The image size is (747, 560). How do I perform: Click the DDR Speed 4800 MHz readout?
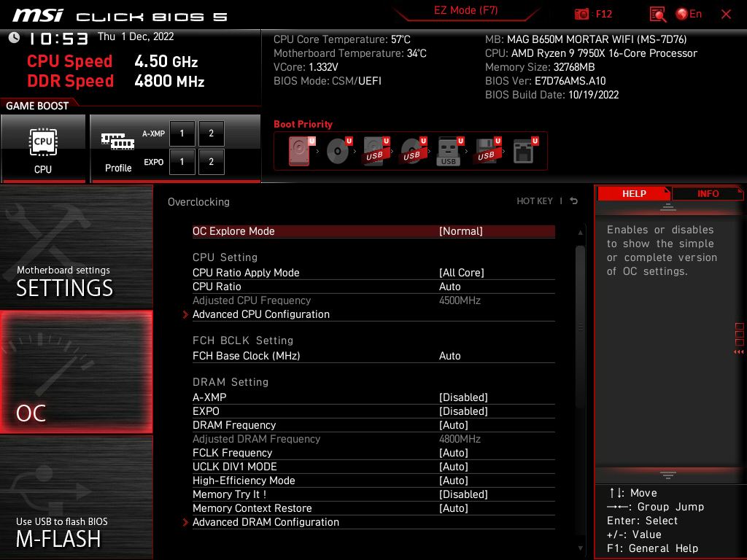[116, 81]
